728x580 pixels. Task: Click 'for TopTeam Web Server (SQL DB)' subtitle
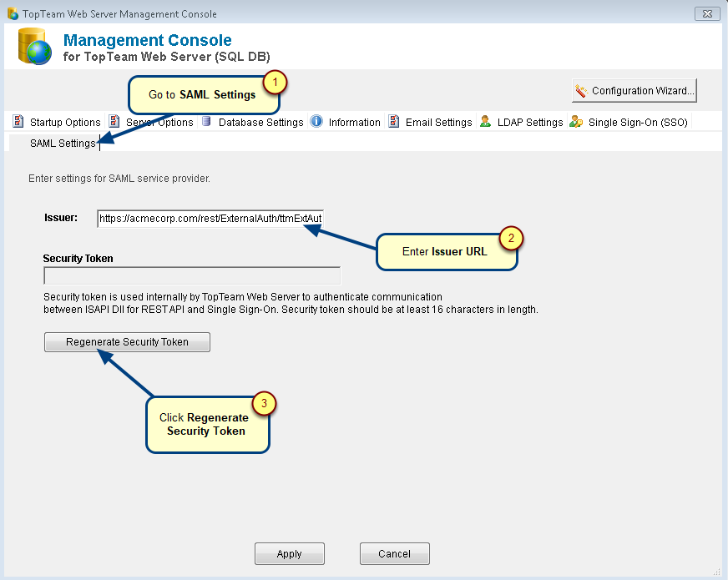click(x=167, y=57)
